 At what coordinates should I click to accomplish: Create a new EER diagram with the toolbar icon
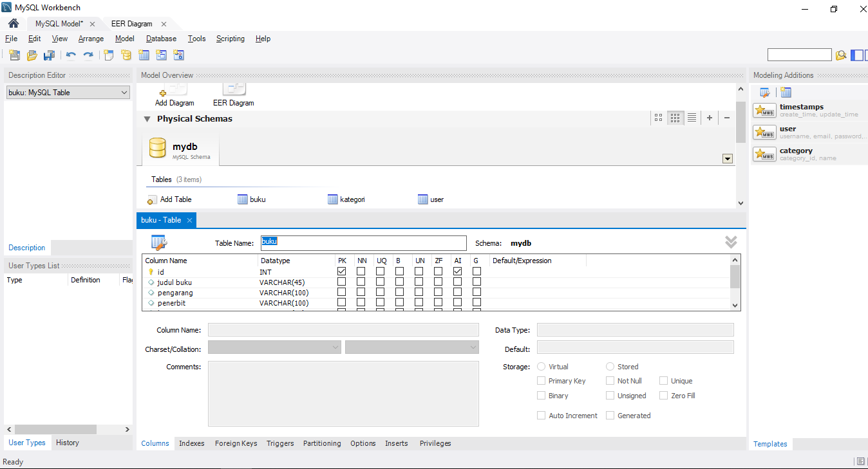pyautogui.click(x=108, y=55)
